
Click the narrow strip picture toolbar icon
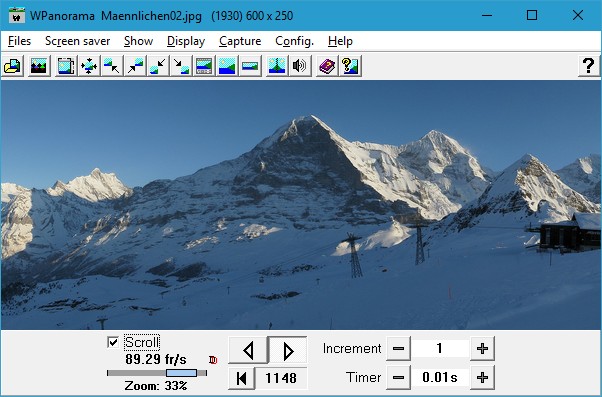tap(250, 66)
